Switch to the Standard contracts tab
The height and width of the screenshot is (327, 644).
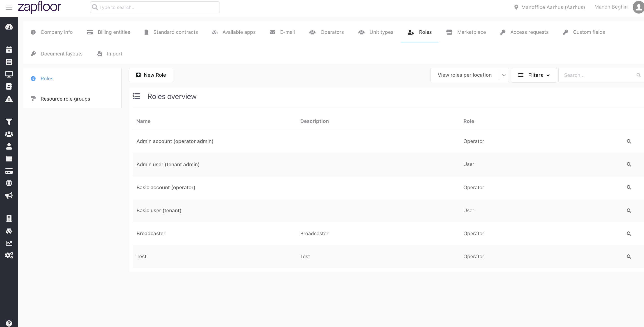tap(171, 32)
